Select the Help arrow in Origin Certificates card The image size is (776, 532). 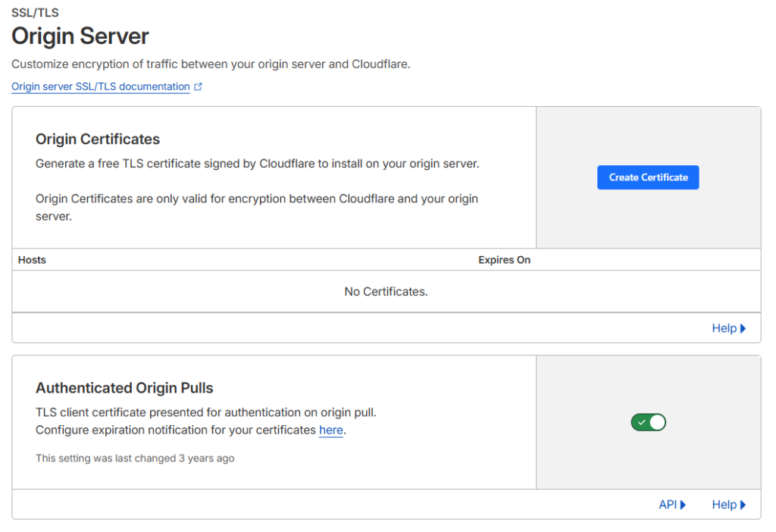pyautogui.click(x=742, y=328)
